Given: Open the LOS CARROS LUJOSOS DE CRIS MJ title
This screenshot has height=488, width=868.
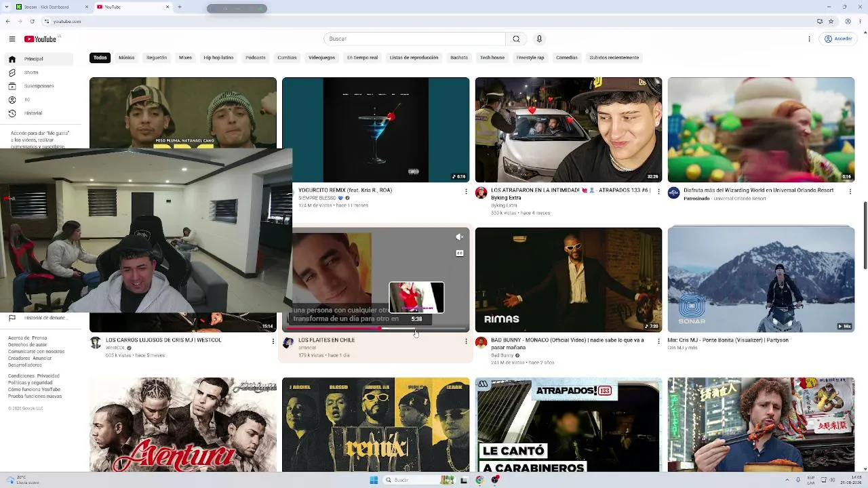Looking at the screenshot, I should (x=163, y=340).
